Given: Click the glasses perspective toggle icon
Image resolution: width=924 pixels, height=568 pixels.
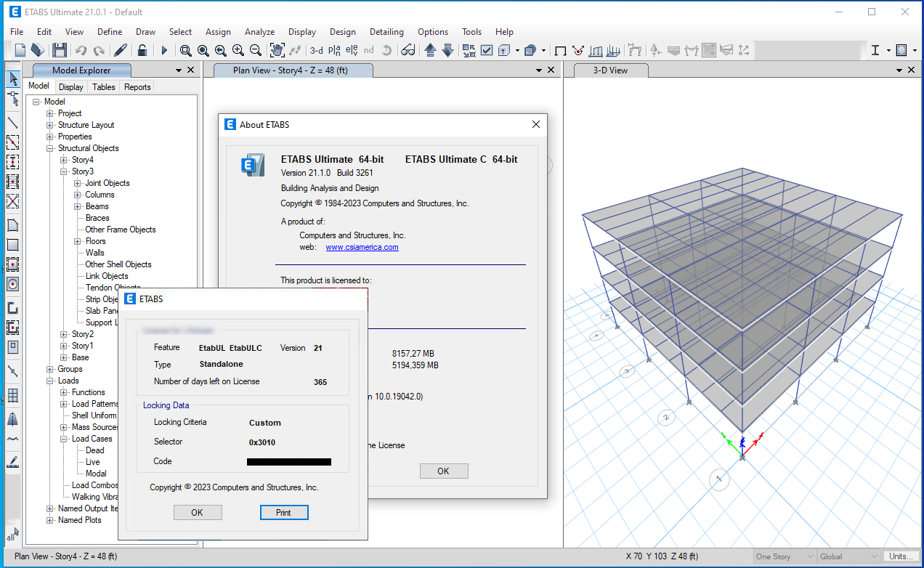Looking at the screenshot, I should point(408,50).
